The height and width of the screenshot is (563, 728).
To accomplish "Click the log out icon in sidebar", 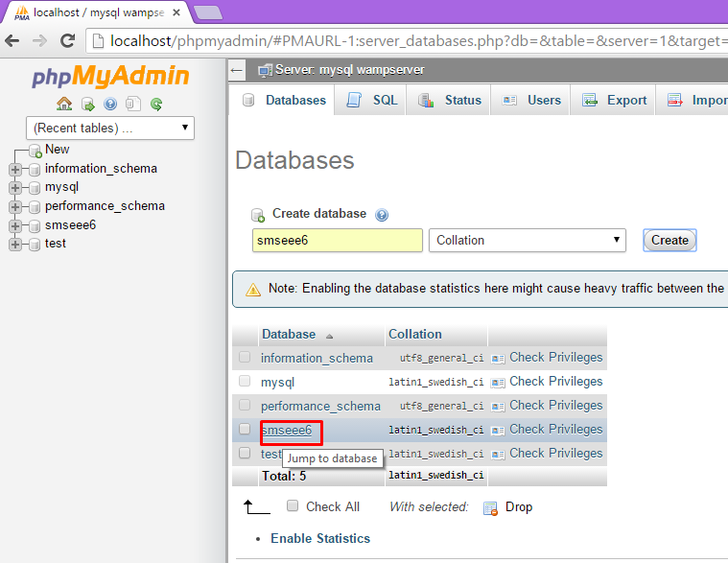I will pyautogui.click(x=87, y=104).
